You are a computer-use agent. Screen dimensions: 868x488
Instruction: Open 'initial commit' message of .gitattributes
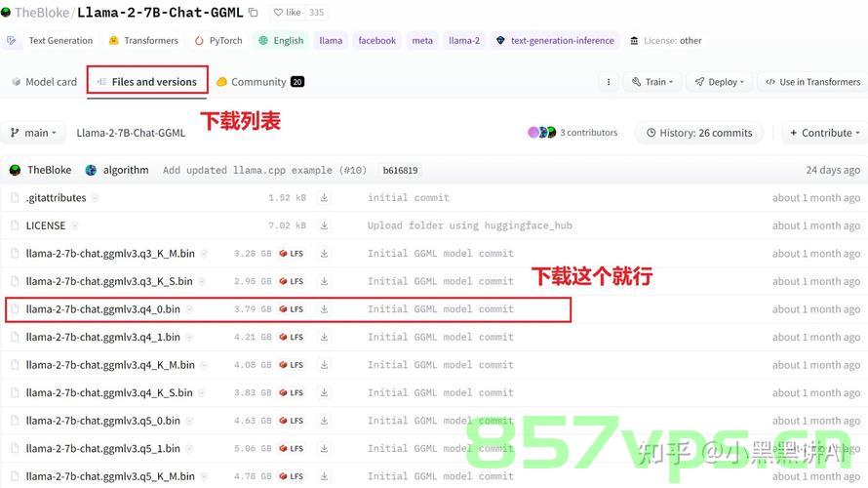[x=409, y=198]
